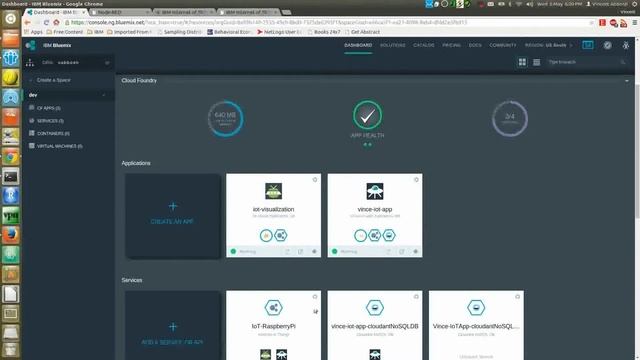Click the runtime circle icon on vince-iot-app card

tap(360, 236)
